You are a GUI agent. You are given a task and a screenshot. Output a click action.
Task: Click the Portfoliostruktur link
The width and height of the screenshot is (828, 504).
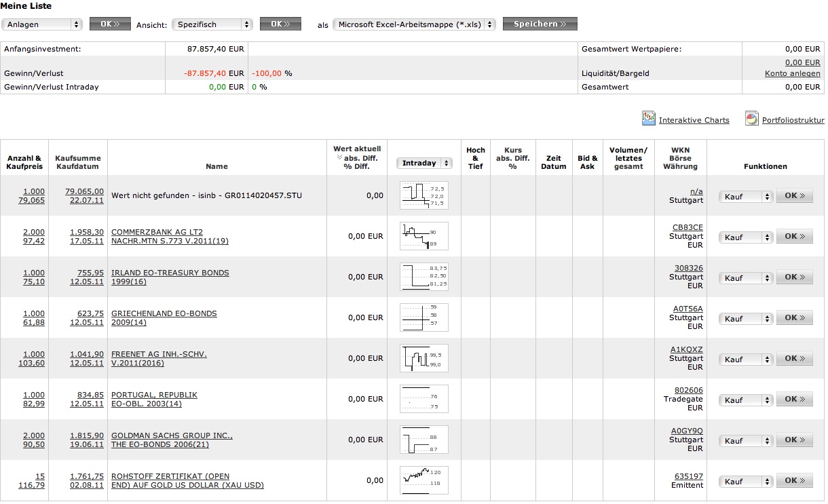[793, 120]
